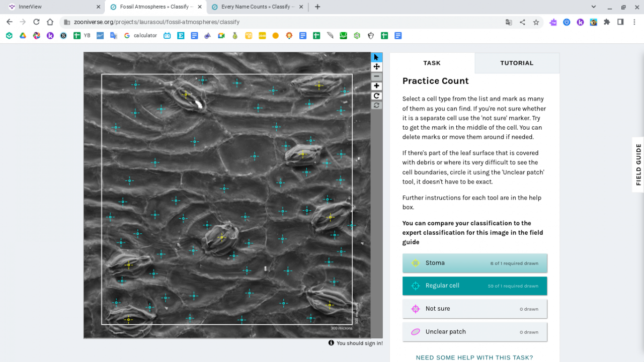The width and height of the screenshot is (644, 362).
Task: Rotate the subject image
Action: pos(376,96)
